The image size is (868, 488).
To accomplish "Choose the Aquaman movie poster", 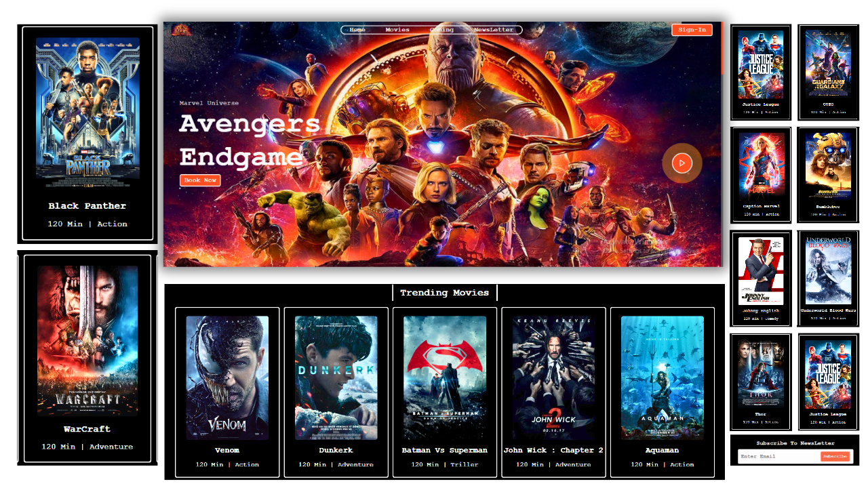I will pos(663,378).
